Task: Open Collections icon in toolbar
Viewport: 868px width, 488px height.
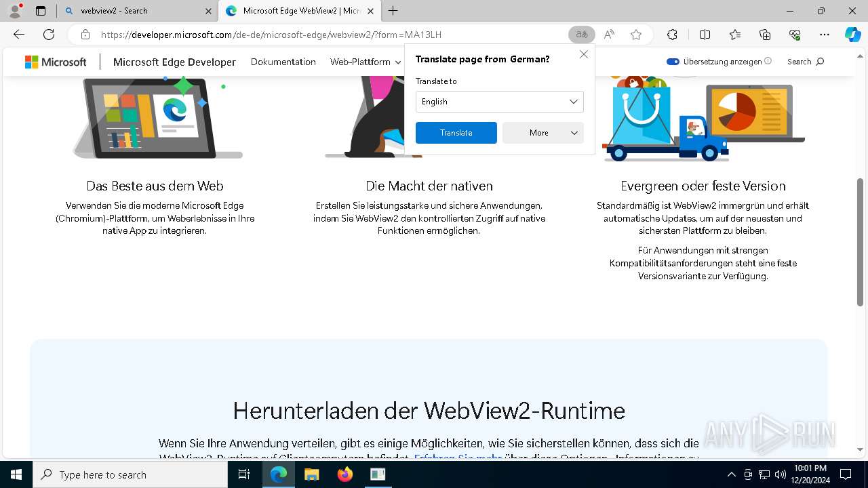Action: point(765,35)
